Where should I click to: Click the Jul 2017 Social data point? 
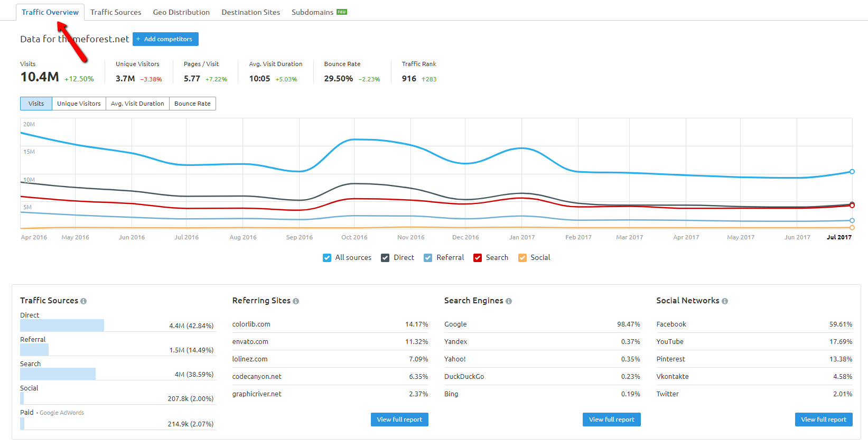852,228
